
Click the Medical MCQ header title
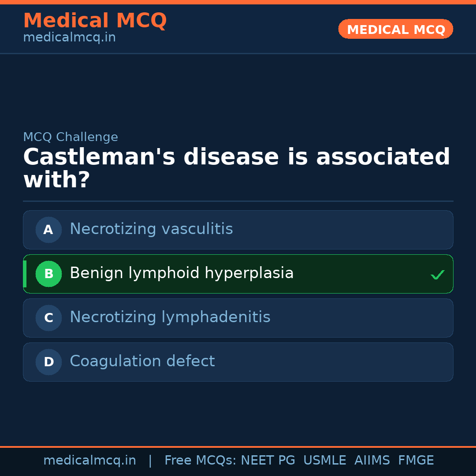(x=95, y=20)
